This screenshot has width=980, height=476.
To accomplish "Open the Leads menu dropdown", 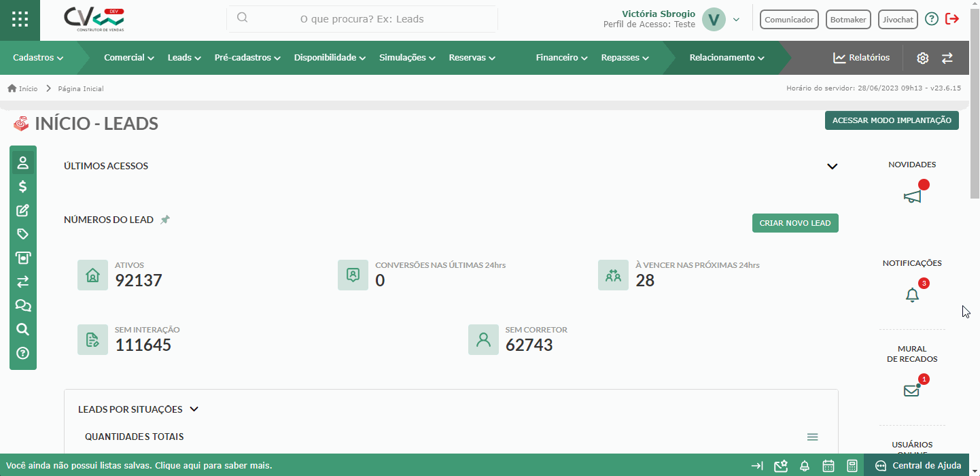I will pos(185,58).
